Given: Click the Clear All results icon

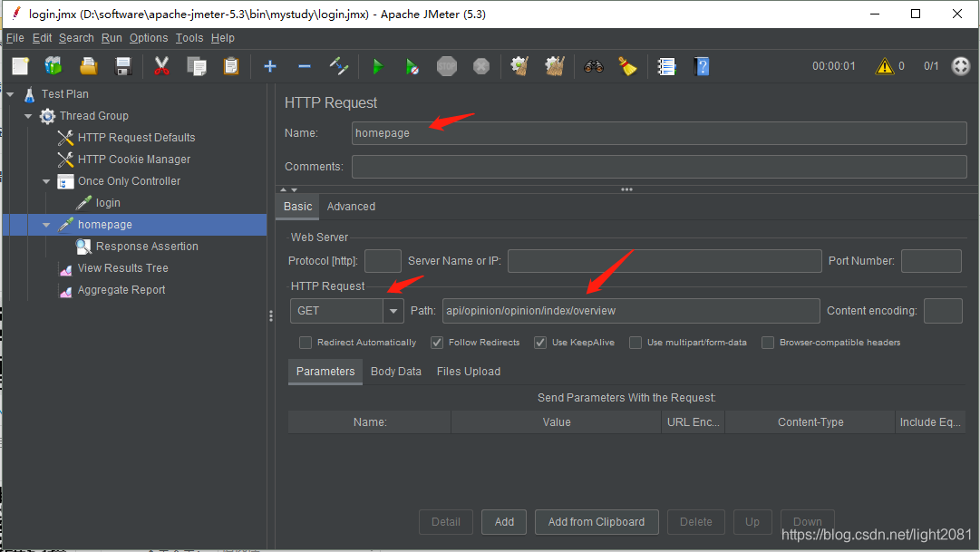Looking at the screenshot, I should (x=555, y=66).
